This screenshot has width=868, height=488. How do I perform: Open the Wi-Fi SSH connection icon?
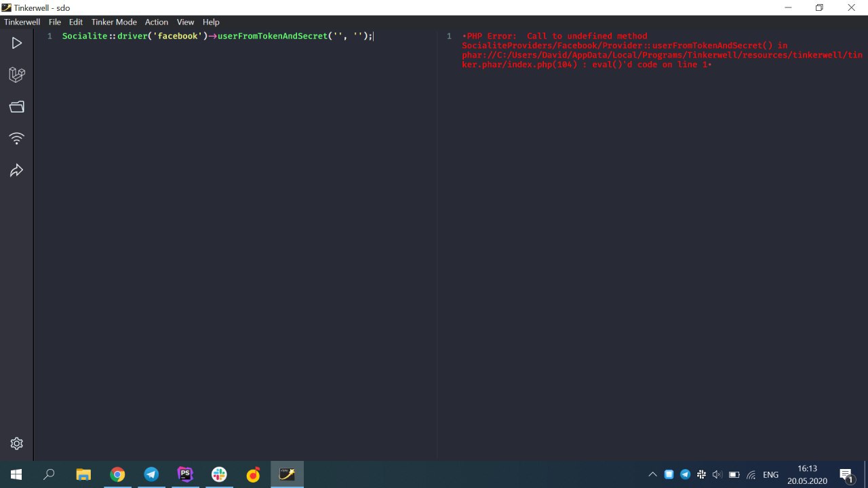pos(16,138)
